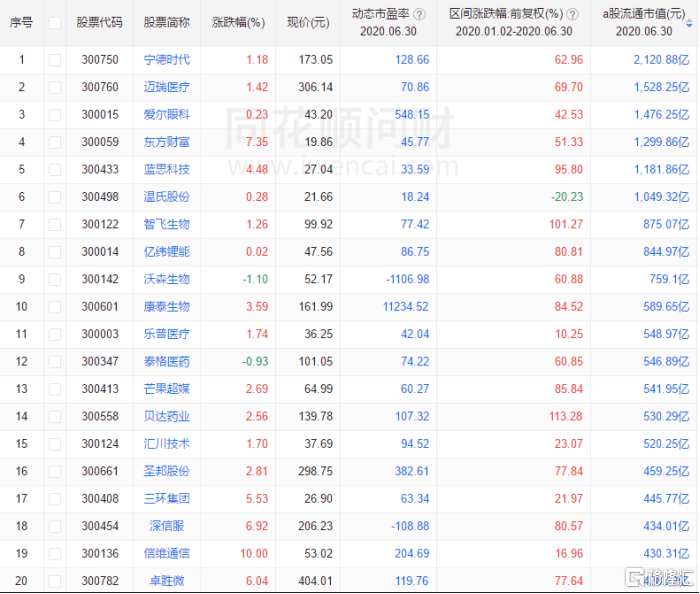Click help icon next to 动态市盈率 header
The height and width of the screenshot is (594, 700).
419,14
